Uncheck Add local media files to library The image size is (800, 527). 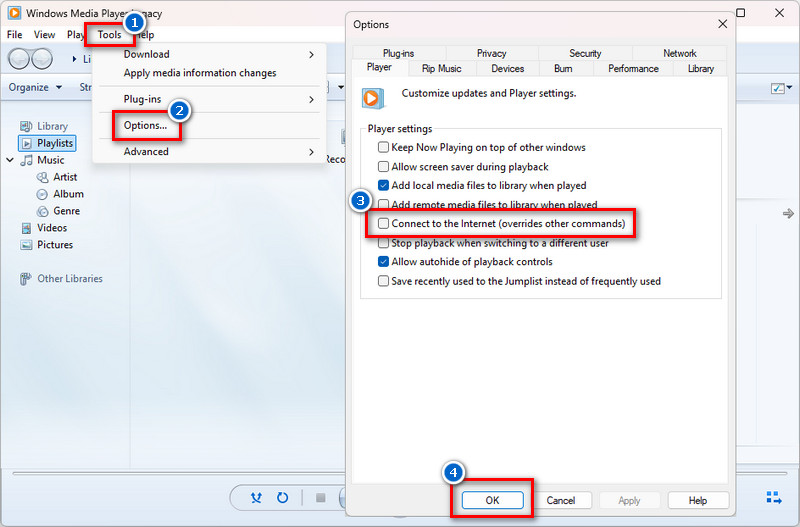click(x=383, y=185)
